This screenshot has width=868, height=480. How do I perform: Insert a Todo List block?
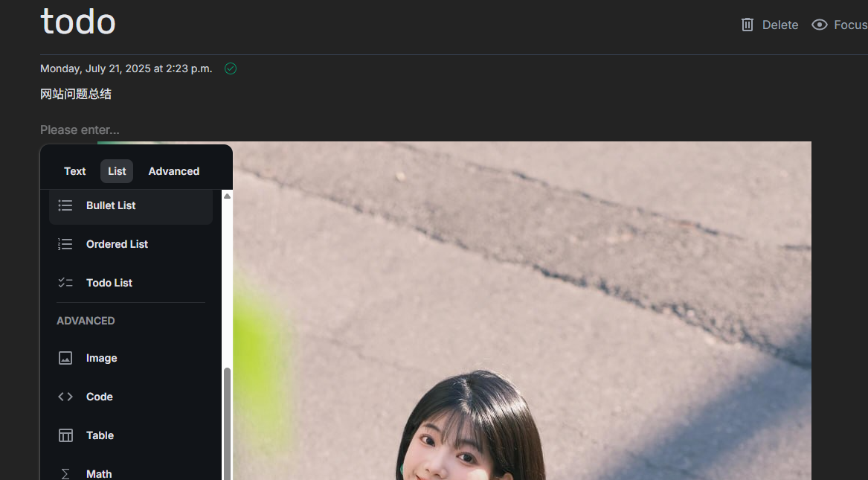pos(131,283)
